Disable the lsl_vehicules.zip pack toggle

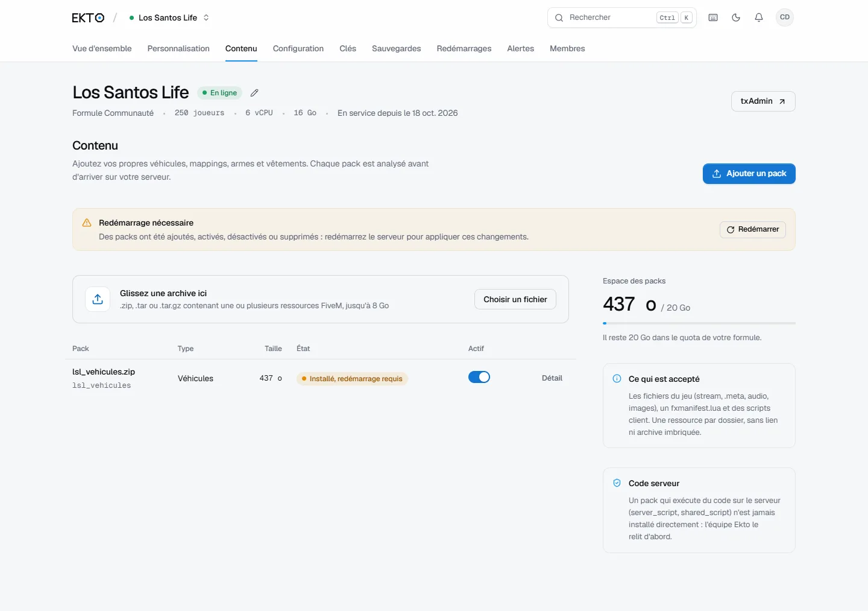point(479,377)
